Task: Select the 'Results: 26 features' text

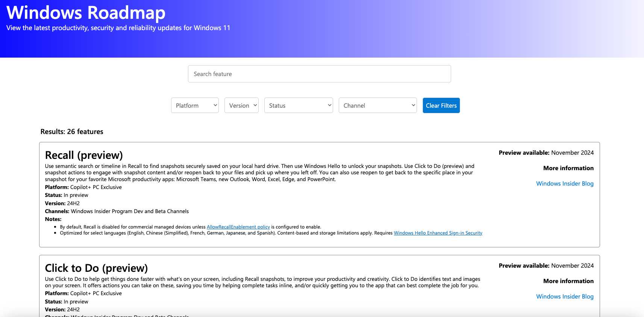Action: 72,132
